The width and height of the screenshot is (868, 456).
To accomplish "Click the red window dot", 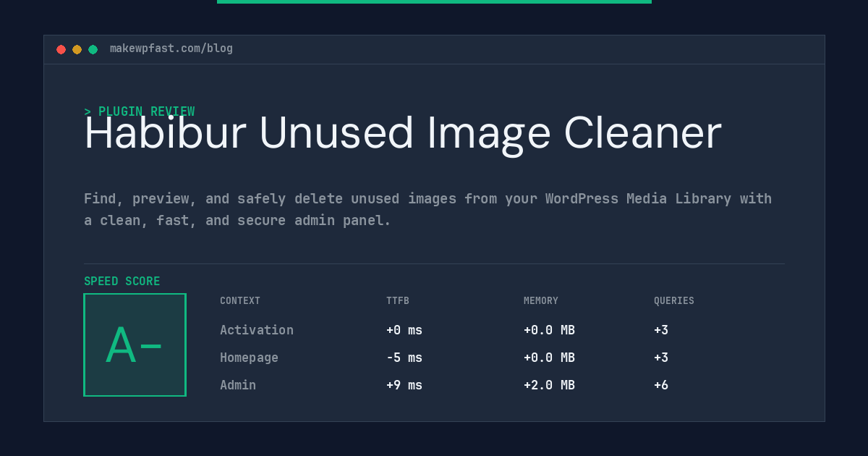I will click(x=61, y=49).
